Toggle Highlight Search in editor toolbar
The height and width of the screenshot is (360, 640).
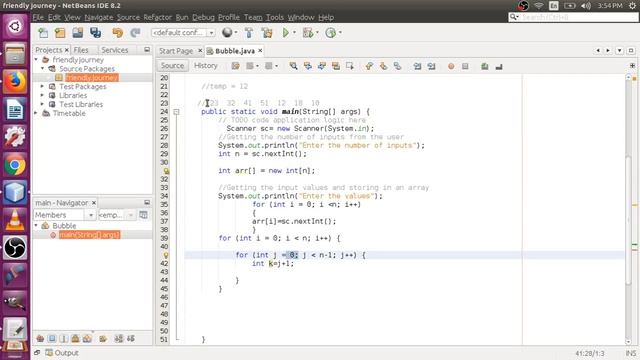(x=336, y=66)
